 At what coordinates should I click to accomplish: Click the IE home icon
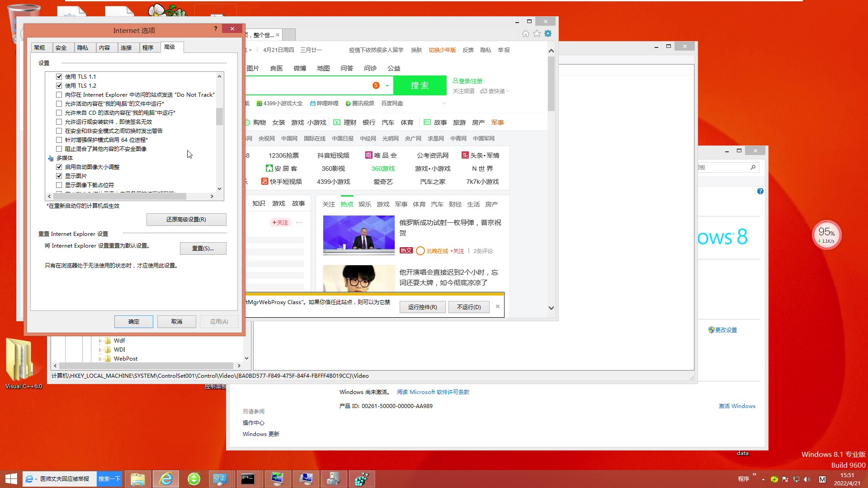525,34
